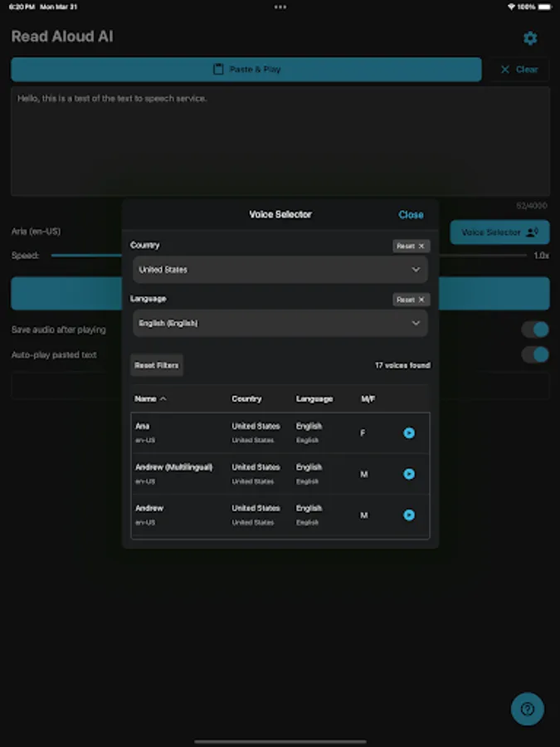Play preview of Andrew (Multilingual) voice
Image resolution: width=560 pixels, height=747 pixels.
[409, 474]
